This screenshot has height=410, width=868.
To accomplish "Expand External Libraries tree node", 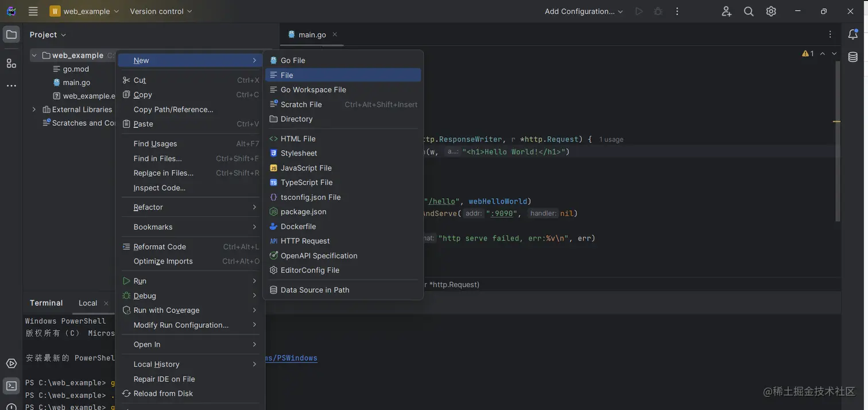I will click(x=34, y=109).
